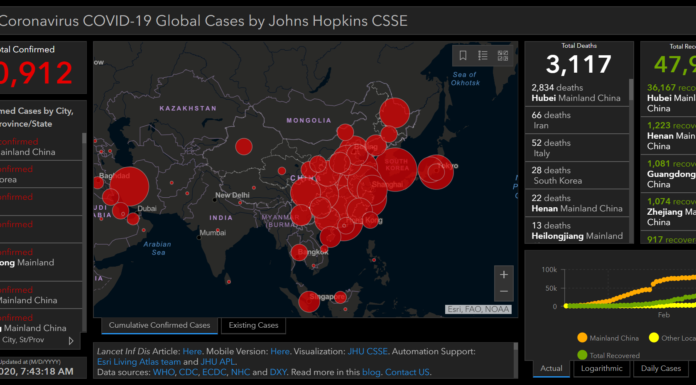
Task: Select the 66 deaths Iran entry
Action: tap(577, 120)
